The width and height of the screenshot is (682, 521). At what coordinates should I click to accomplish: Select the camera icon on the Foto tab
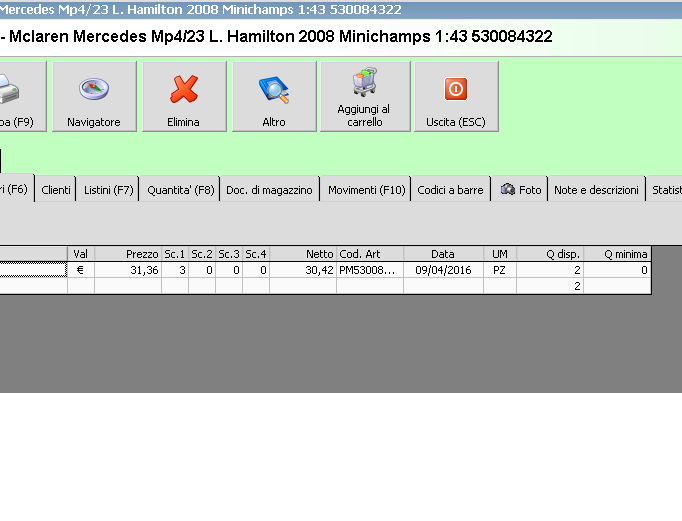[508, 190]
